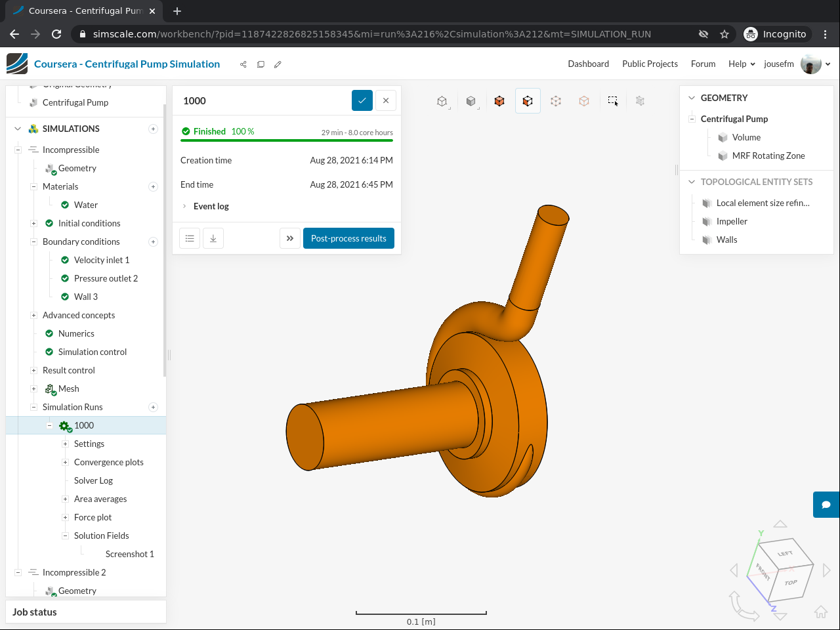Click the shaded gray cube render-mode icon
840x630 pixels.
[471, 101]
